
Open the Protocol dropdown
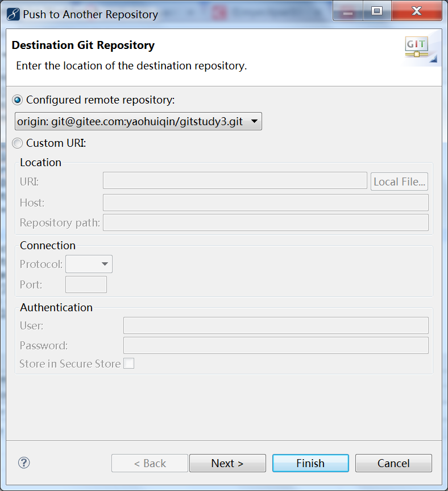point(89,264)
